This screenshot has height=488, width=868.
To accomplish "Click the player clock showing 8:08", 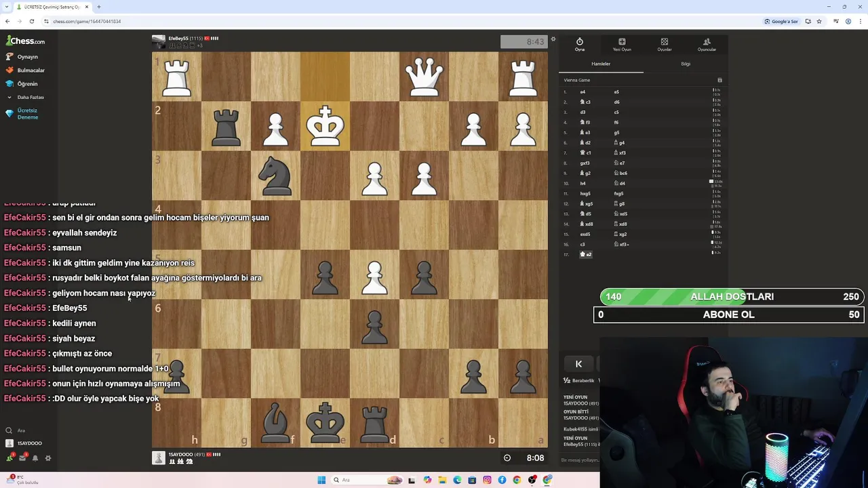I will (524, 458).
